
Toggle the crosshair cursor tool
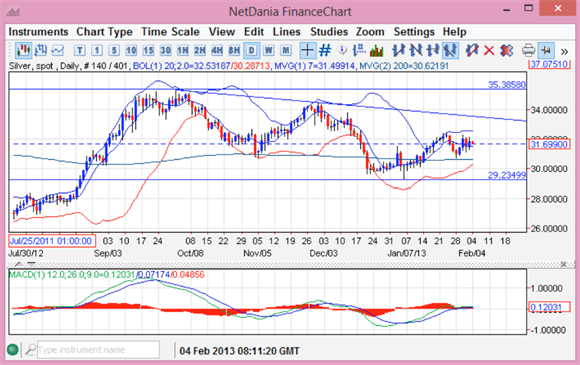coord(307,50)
